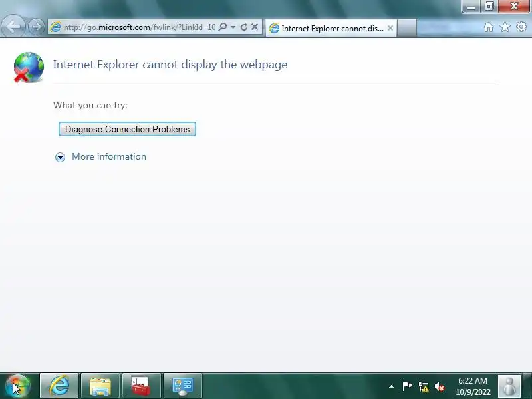The image size is (532, 399).
Task: Go forward using the Forward arrow button
Action: coord(37,27)
